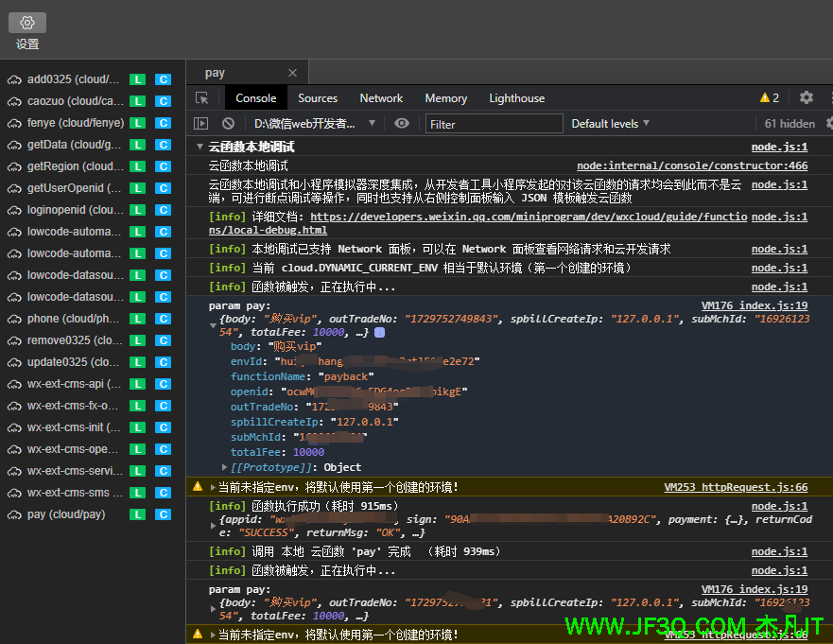Viewport: 833px width, 644px height.
Task: Click the blue C badge for getData
Action: coord(163,145)
